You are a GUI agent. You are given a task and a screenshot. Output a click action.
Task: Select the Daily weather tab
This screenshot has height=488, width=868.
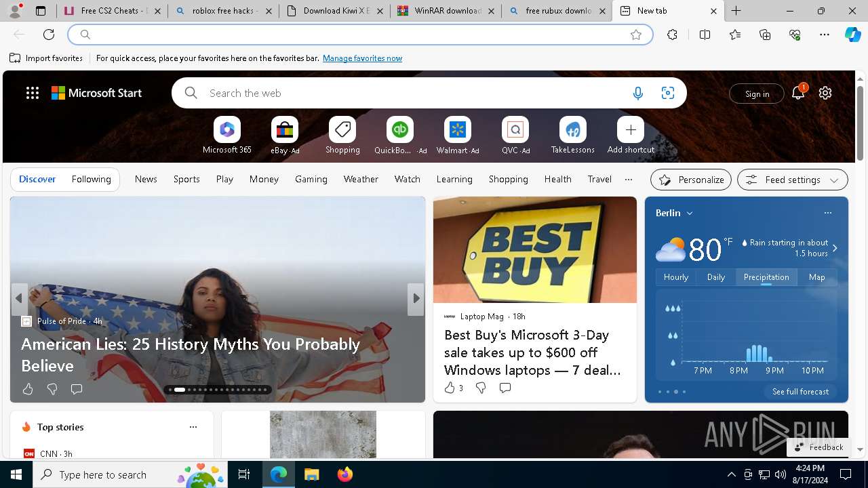click(x=716, y=277)
